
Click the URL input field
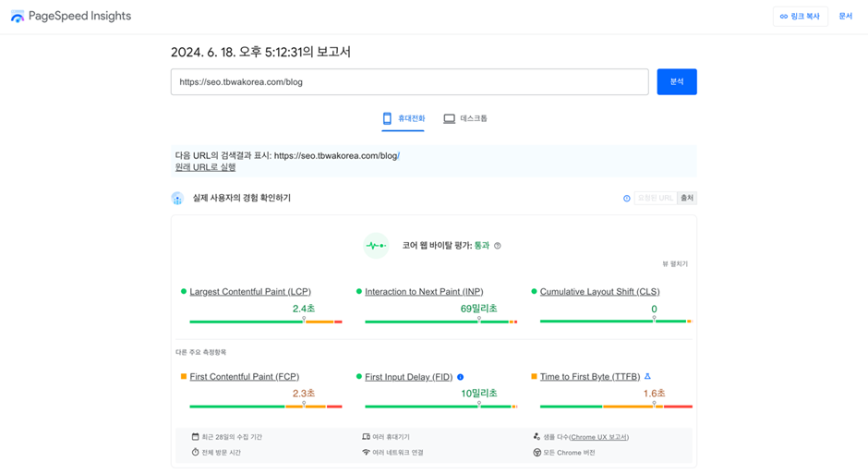click(x=409, y=82)
